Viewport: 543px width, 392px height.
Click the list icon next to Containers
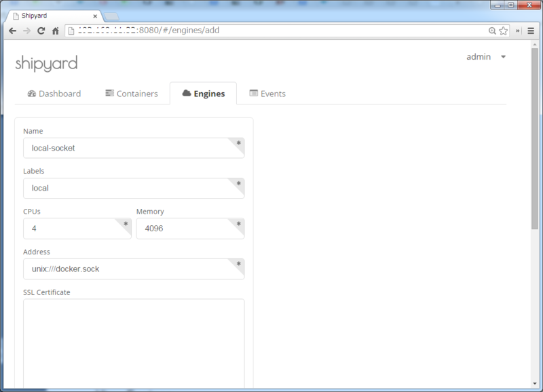(x=108, y=94)
